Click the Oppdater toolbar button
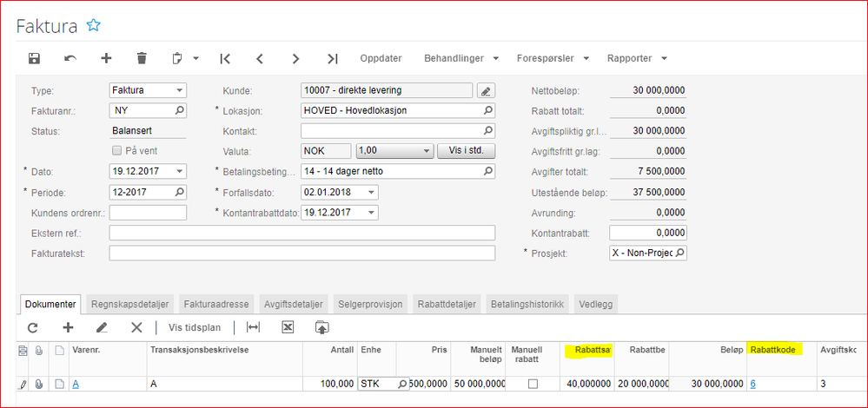Viewport: 868px width, 408px height. 381,58
